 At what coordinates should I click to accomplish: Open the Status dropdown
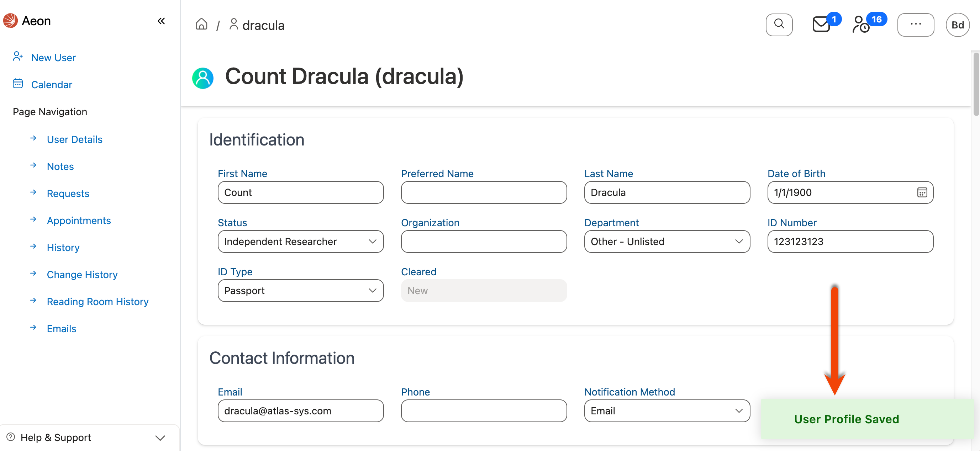click(301, 242)
